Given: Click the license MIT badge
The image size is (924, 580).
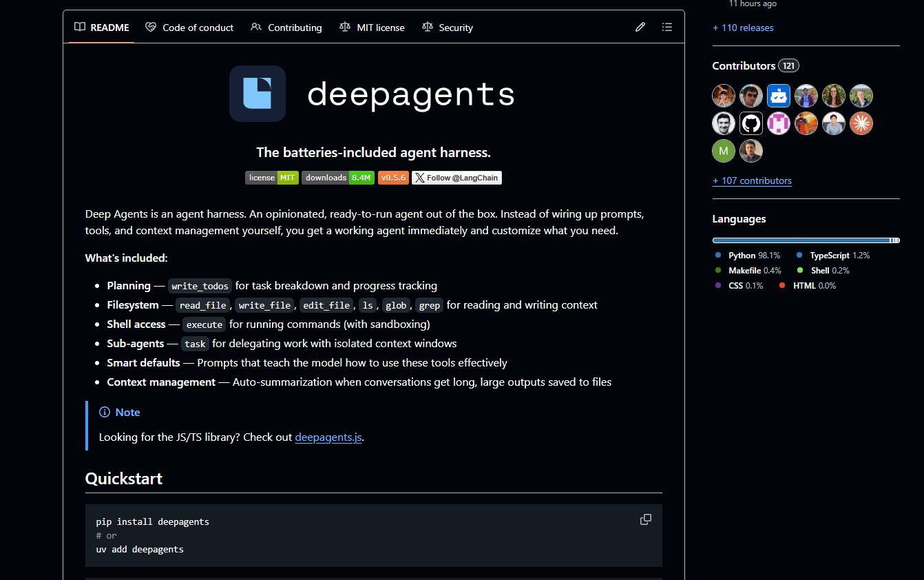Looking at the screenshot, I should pyautogui.click(x=272, y=178).
